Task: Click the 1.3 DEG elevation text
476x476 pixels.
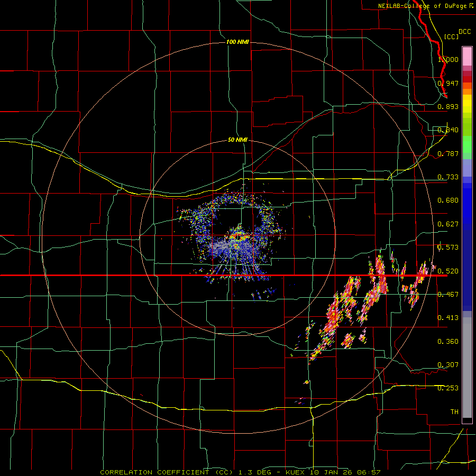Action: (x=254, y=472)
